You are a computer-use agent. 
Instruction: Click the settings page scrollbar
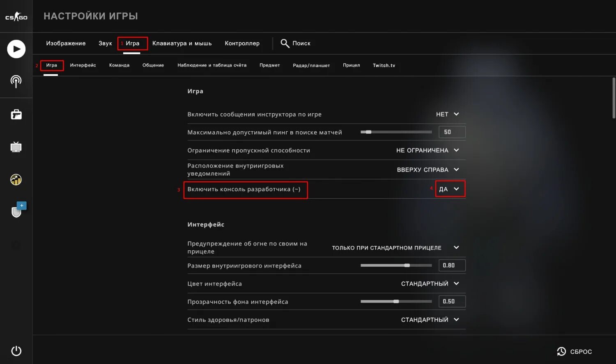(x=614, y=98)
